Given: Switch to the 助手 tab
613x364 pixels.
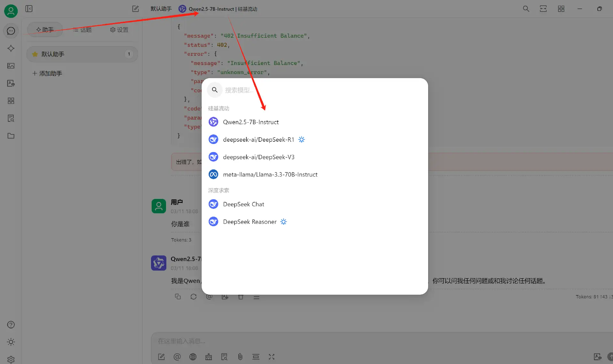Looking at the screenshot, I should [x=45, y=30].
